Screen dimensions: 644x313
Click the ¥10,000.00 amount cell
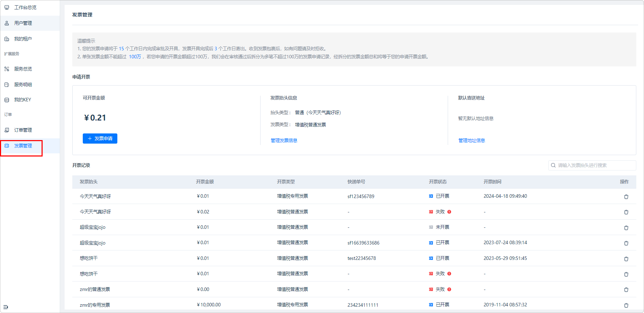click(x=208, y=305)
